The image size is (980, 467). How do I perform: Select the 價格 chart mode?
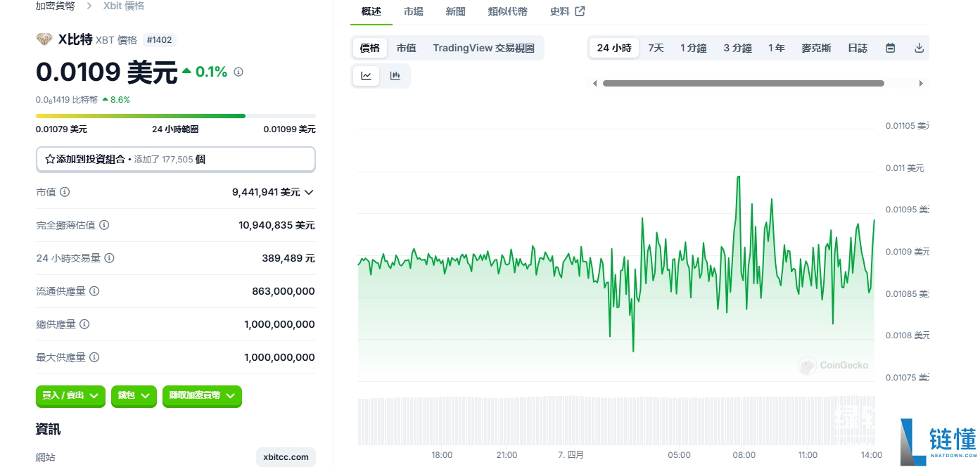coord(370,48)
